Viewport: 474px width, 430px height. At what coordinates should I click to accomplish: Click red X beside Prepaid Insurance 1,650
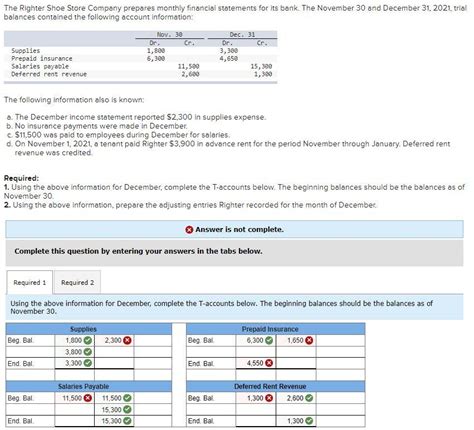click(309, 340)
